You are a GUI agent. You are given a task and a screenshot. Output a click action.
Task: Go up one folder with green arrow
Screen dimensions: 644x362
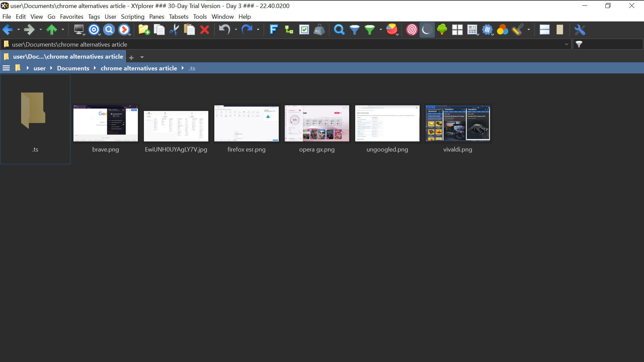(x=52, y=30)
